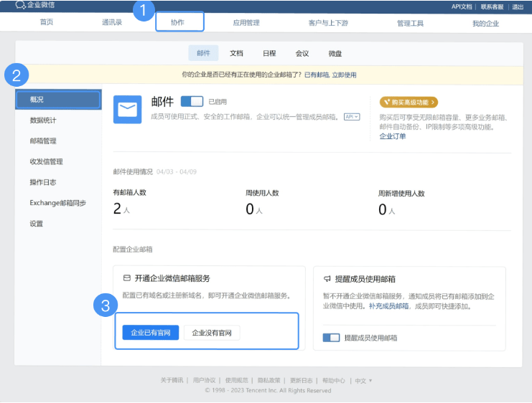Toggle the 邮件 已启用 switch

192,102
